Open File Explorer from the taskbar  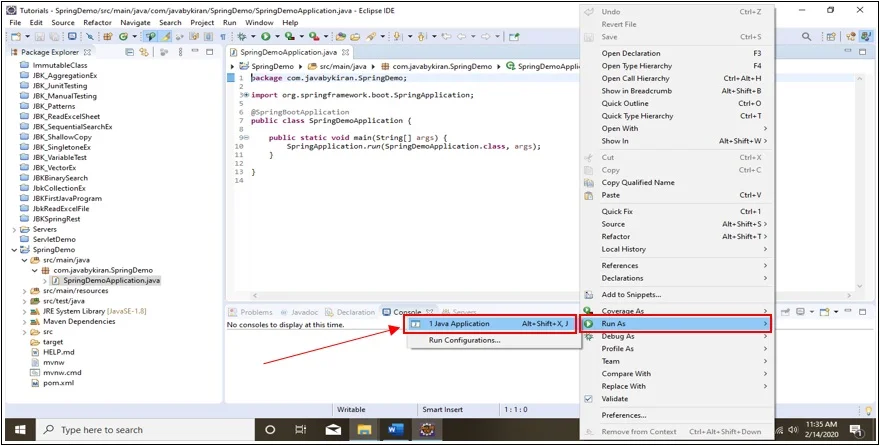tap(364, 430)
